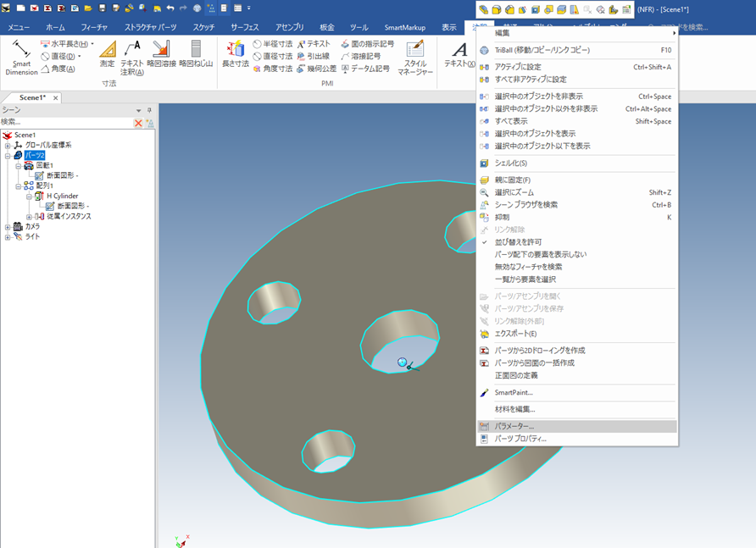Screen dimensions: 756x548
Task: Select the H Cylinder feature in tree
Action: click(62, 196)
